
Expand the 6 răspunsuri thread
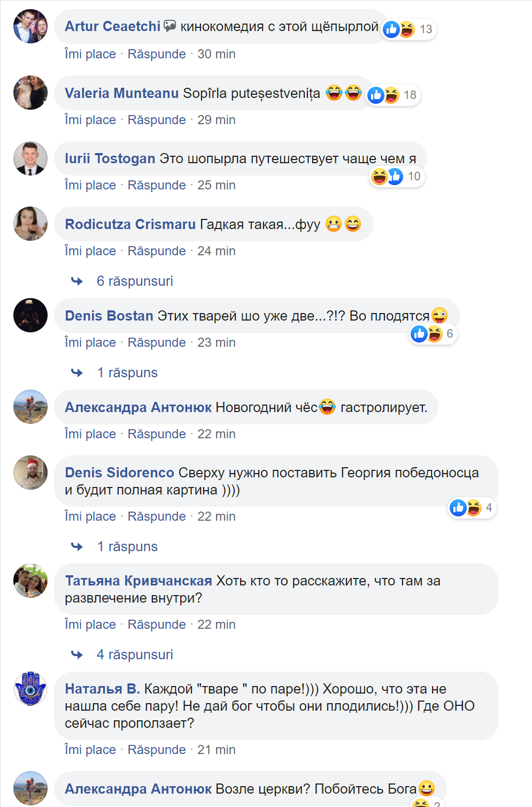[x=135, y=281]
